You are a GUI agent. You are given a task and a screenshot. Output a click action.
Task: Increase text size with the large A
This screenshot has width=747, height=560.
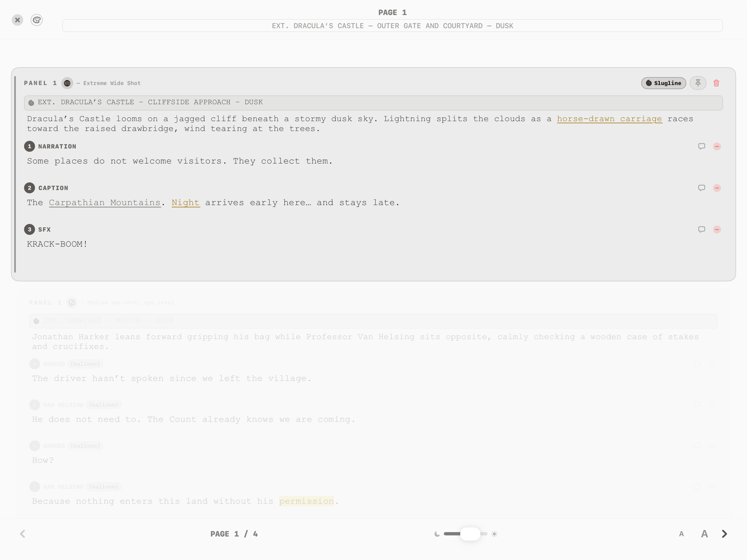(x=704, y=534)
